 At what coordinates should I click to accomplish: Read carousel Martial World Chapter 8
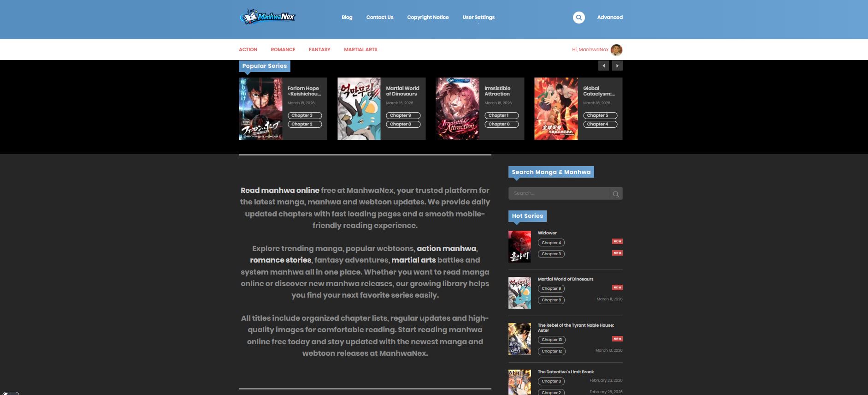click(x=403, y=124)
